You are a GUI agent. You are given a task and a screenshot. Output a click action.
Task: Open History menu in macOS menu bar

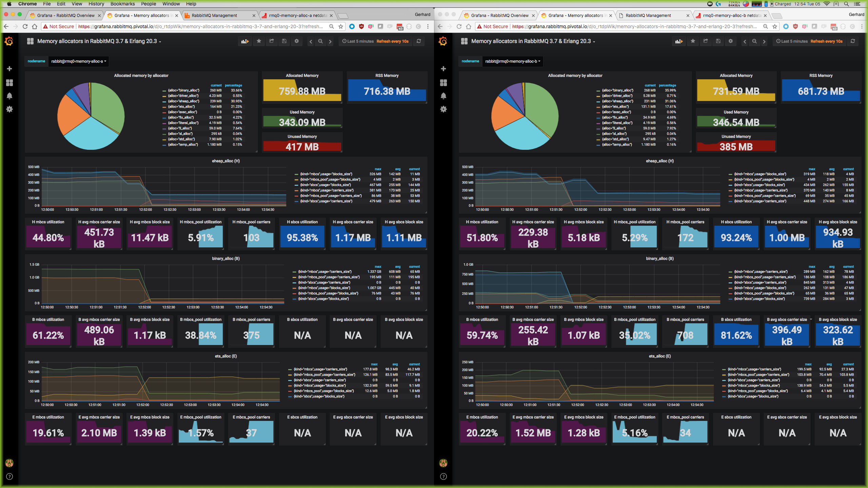tap(96, 4)
